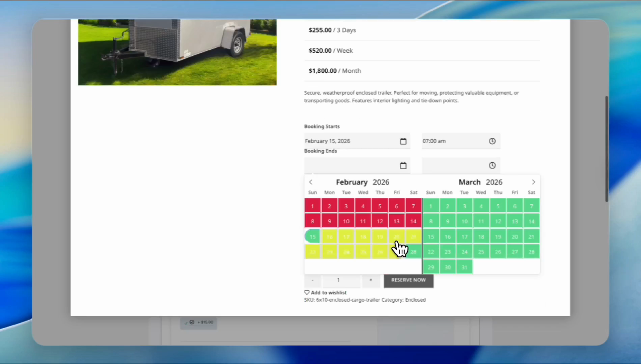Select February 15 in the calendar
Viewport: 641px width, 364px height.
[313, 237]
